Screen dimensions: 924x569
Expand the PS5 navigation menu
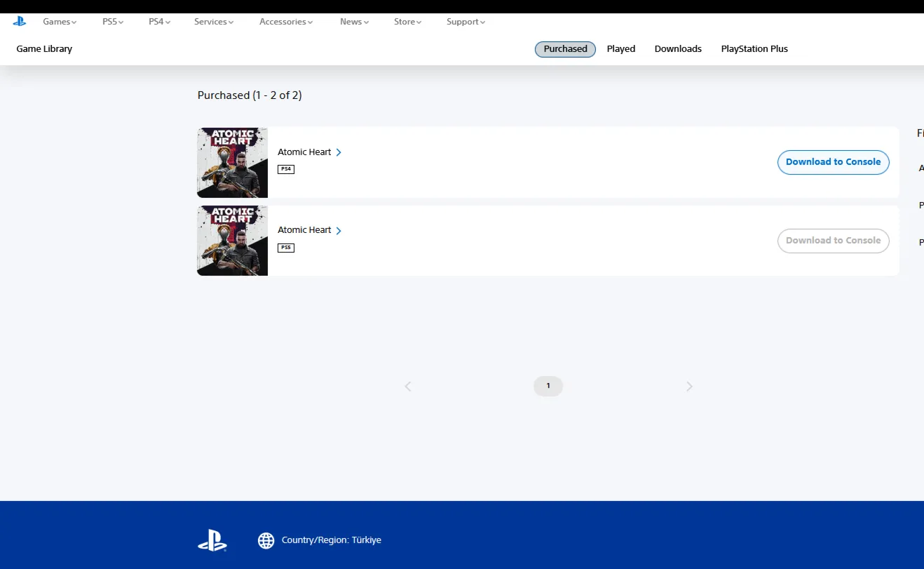(x=113, y=22)
